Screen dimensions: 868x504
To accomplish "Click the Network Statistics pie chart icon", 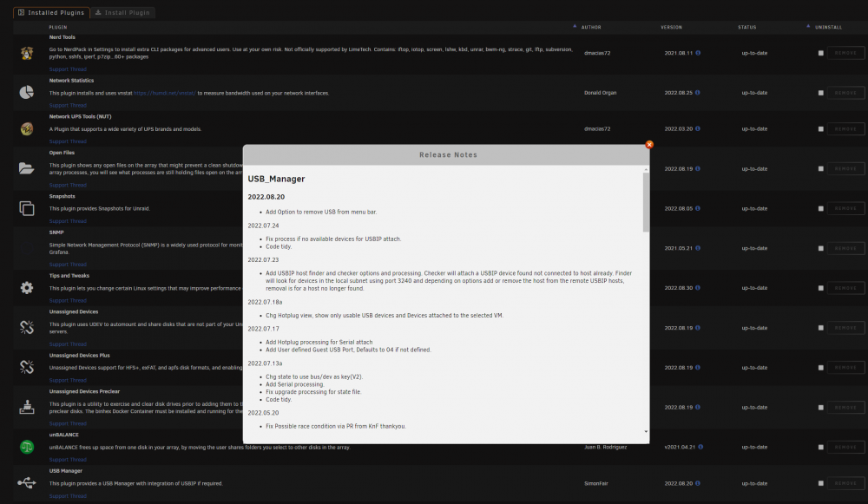I will (x=27, y=93).
